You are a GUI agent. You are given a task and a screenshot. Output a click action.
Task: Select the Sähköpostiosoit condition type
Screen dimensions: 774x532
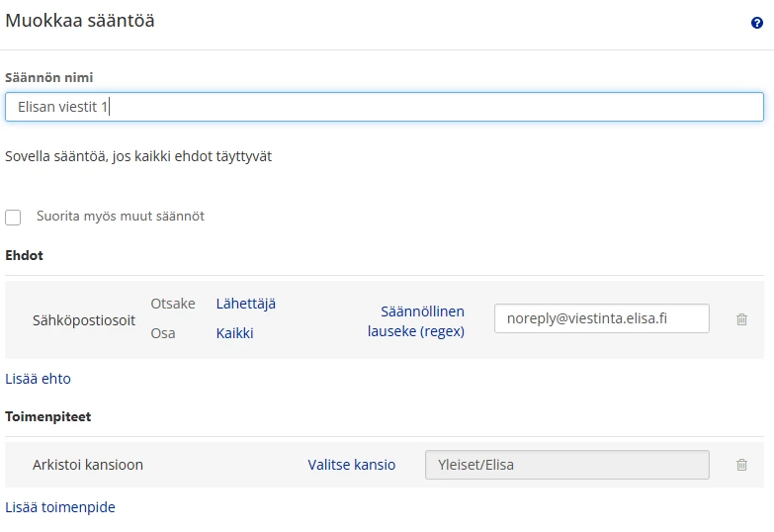pos(84,320)
